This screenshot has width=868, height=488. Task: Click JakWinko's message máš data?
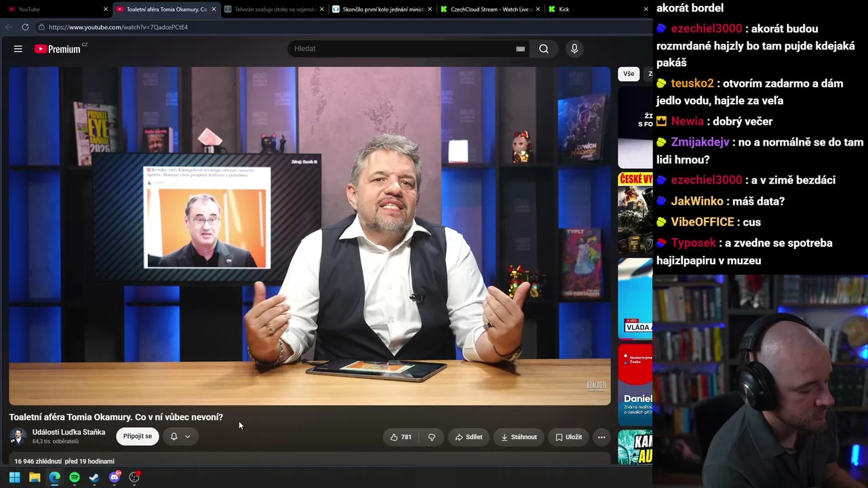pos(759,201)
